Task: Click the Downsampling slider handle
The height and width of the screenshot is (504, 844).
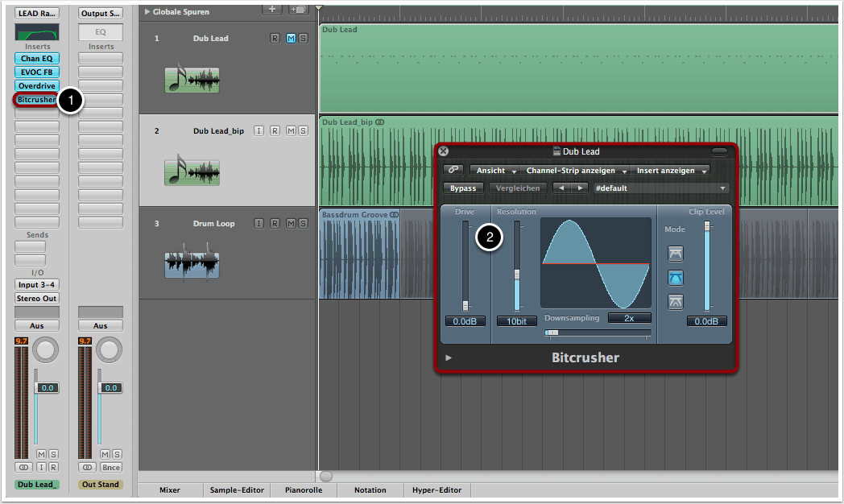Action: 552,332
